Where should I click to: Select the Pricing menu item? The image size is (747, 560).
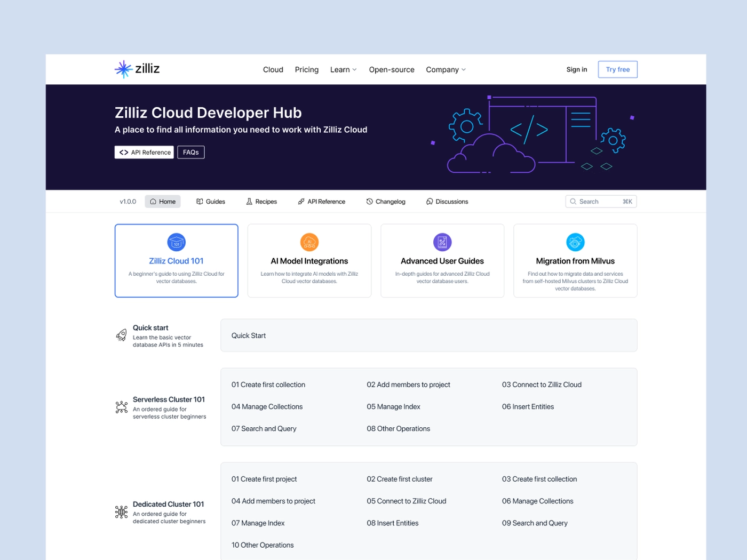tap(306, 69)
